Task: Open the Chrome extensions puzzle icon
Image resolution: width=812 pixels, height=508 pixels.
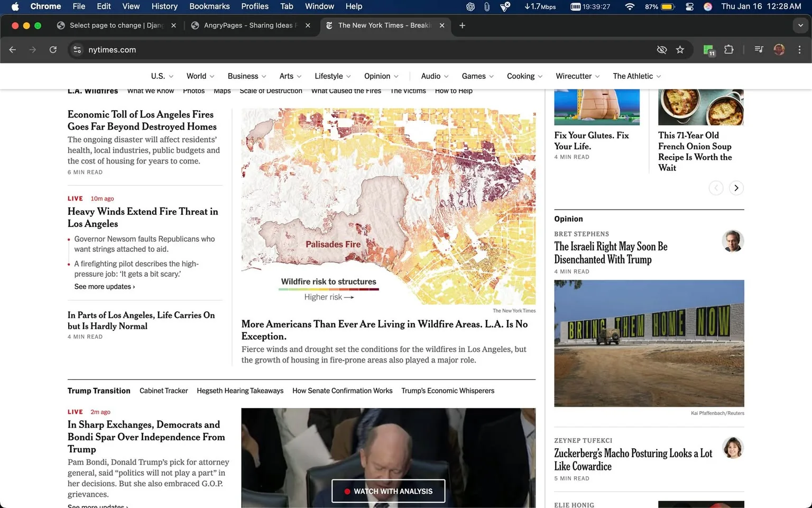Action: pyautogui.click(x=728, y=49)
